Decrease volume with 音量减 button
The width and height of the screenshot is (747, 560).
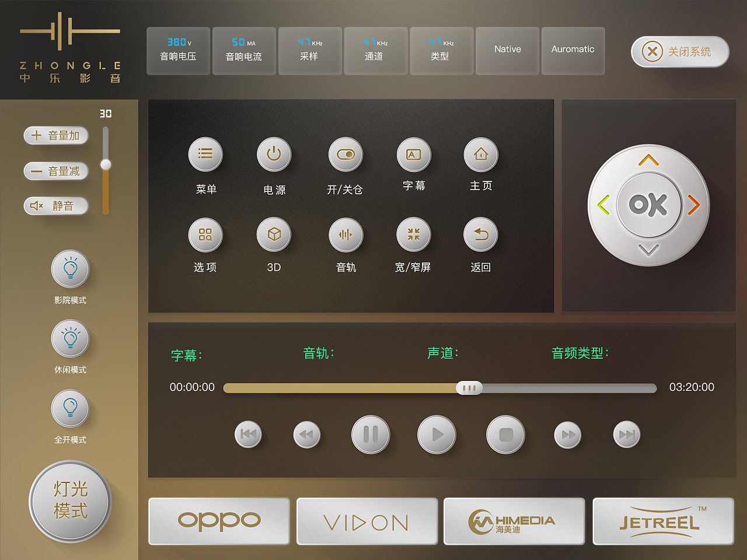coord(56,171)
